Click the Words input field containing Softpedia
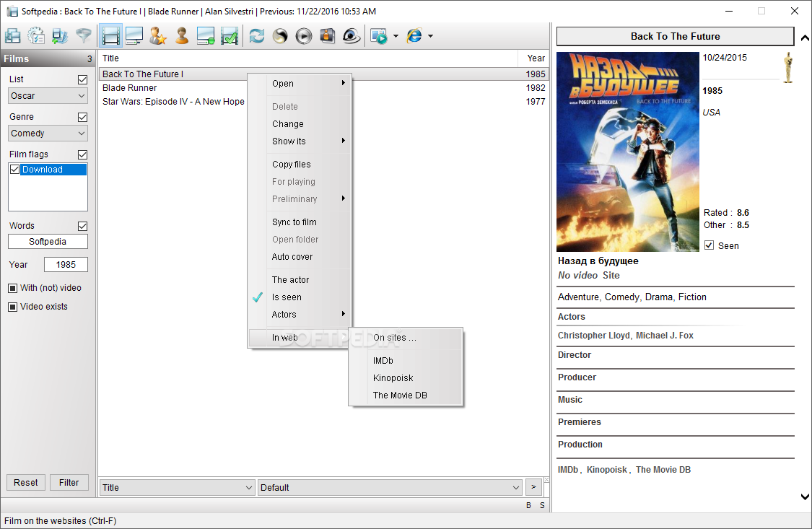Viewport: 812px width, 529px height. click(48, 242)
